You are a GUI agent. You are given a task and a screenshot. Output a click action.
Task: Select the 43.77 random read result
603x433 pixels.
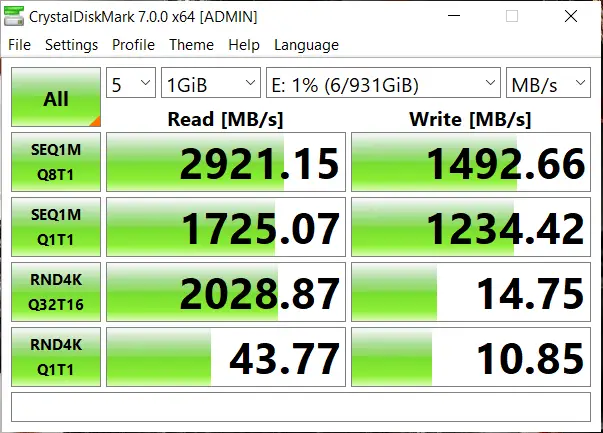(226, 357)
